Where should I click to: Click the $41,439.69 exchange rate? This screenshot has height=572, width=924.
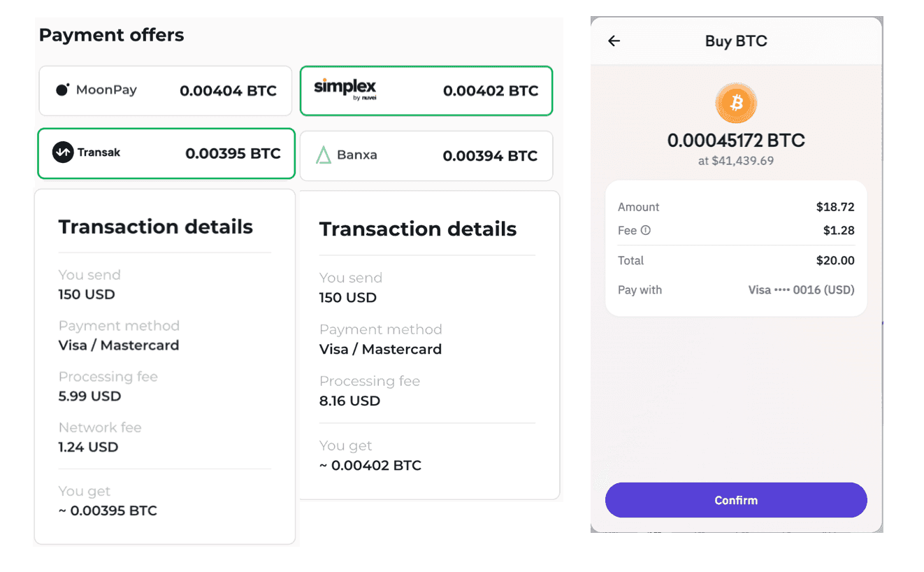click(736, 160)
